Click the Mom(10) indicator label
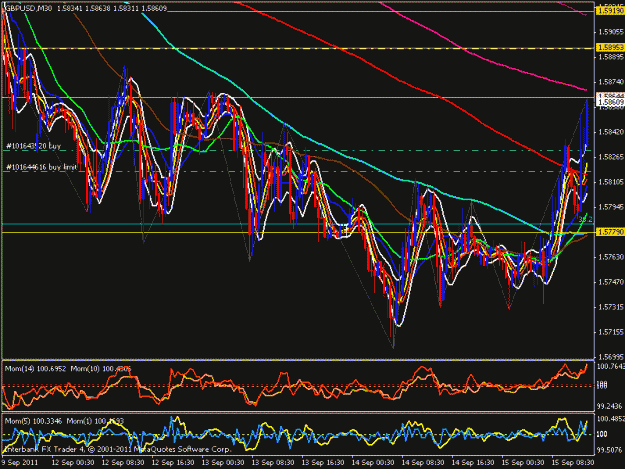Image resolution: width=625 pixels, height=469 pixels. (101, 369)
